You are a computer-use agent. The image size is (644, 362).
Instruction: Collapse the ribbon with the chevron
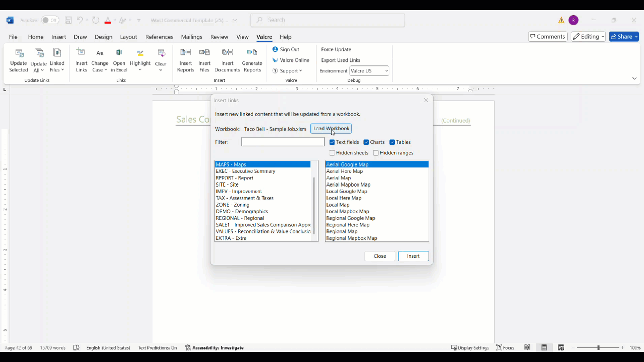(634, 78)
